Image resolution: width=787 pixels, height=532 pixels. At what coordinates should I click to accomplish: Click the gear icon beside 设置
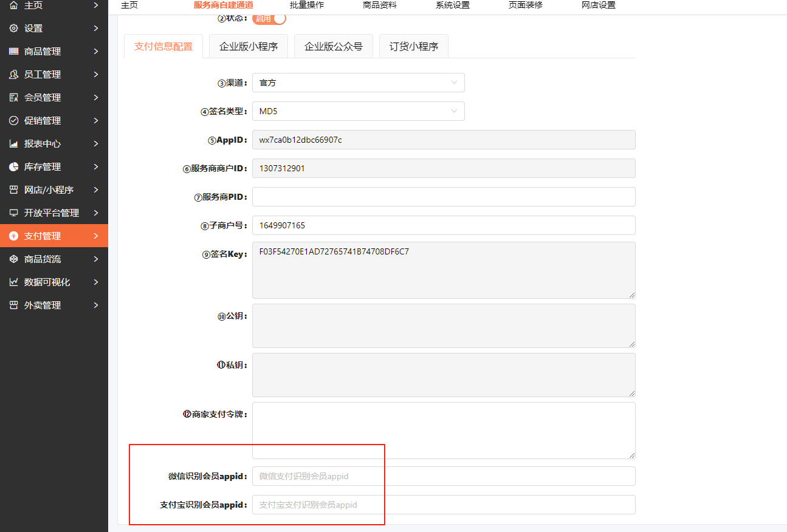coord(13,28)
